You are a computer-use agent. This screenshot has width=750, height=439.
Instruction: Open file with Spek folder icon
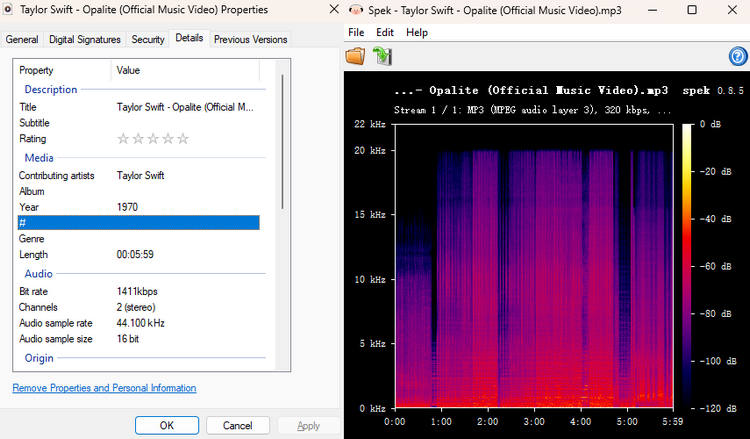pyautogui.click(x=355, y=56)
